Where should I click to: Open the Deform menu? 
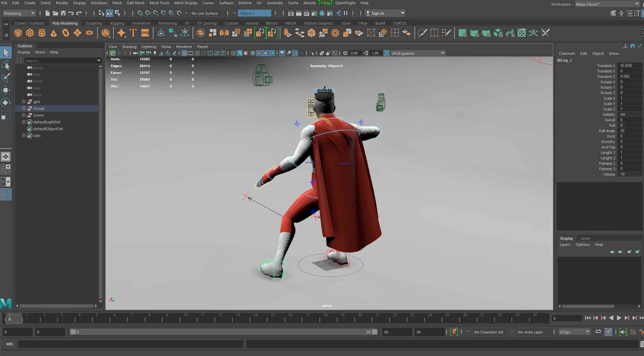245,3
